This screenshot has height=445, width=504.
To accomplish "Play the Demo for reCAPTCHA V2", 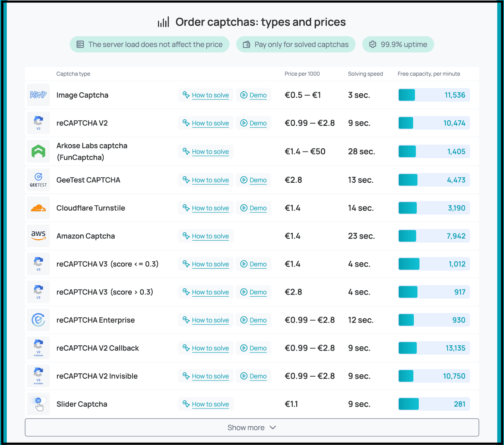I will (x=253, y=123).
